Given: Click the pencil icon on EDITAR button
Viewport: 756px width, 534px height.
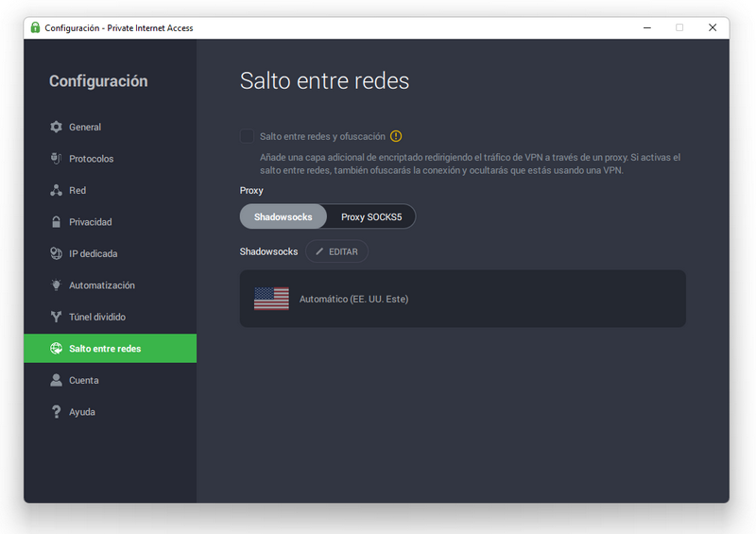Looking at the screenshot, I should (319, 251).
